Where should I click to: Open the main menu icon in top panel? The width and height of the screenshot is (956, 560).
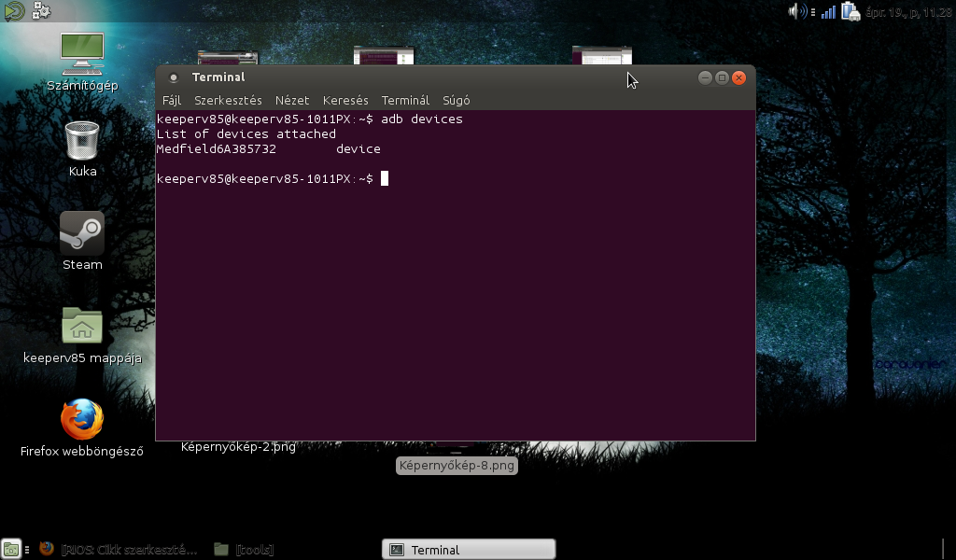13,10
